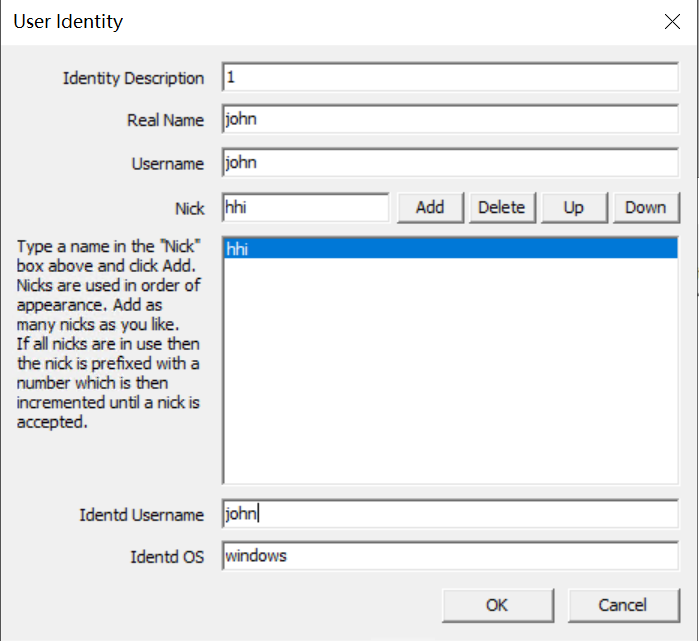
Task: Select the Nick entry box containing hhi
Action: tap(305, 208)
